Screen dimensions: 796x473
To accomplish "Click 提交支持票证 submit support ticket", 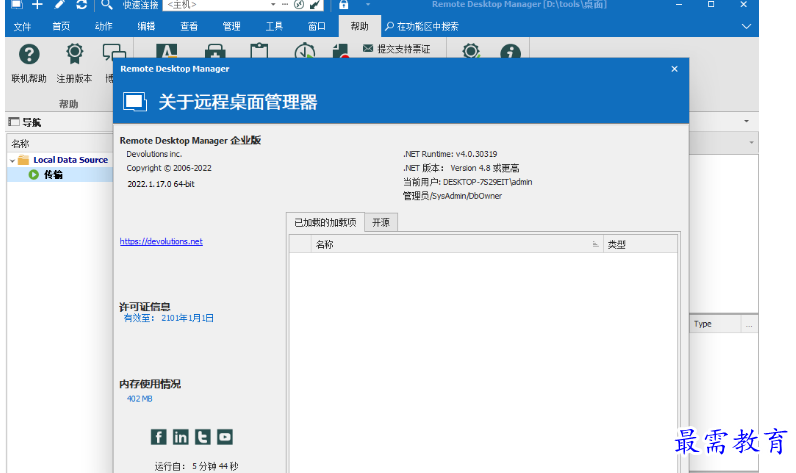I will (397, 49).
